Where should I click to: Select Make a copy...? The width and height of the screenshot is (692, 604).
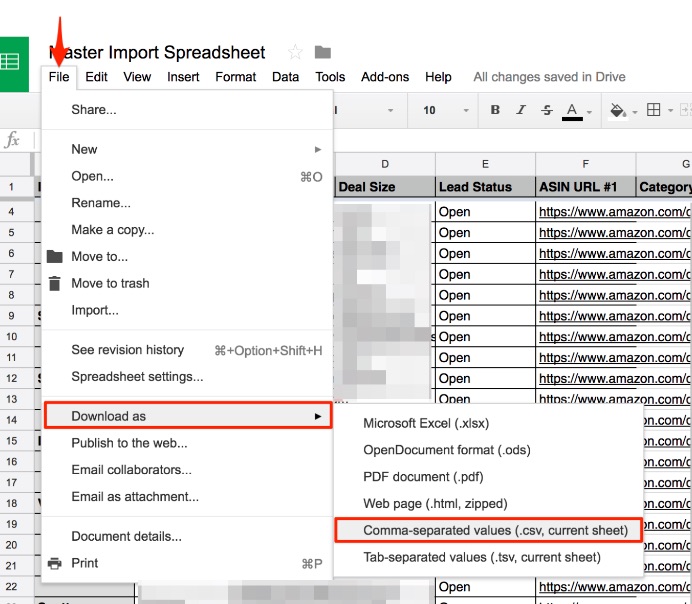(x=188, y=230)
